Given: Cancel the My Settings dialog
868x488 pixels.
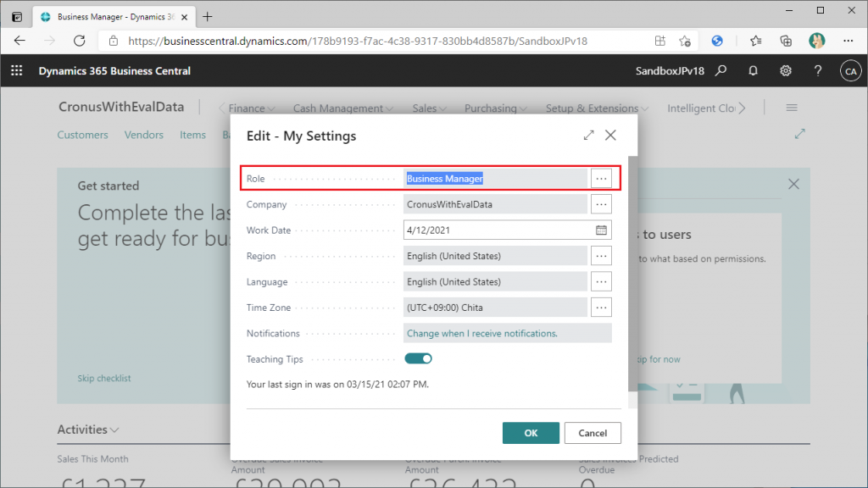Looking at the screenshot, I should point(593,433).
